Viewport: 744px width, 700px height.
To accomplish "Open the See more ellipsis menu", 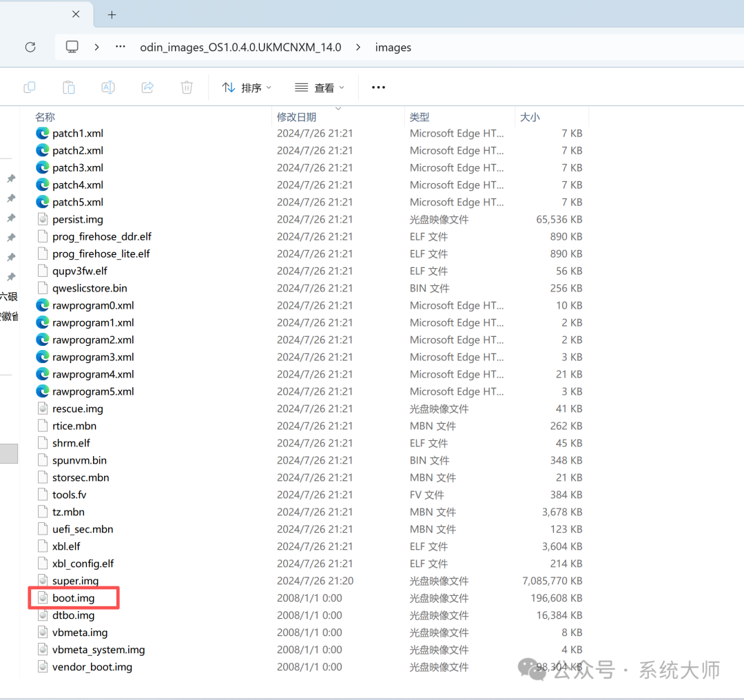I will pyautogui.click(x=378, y=87).
